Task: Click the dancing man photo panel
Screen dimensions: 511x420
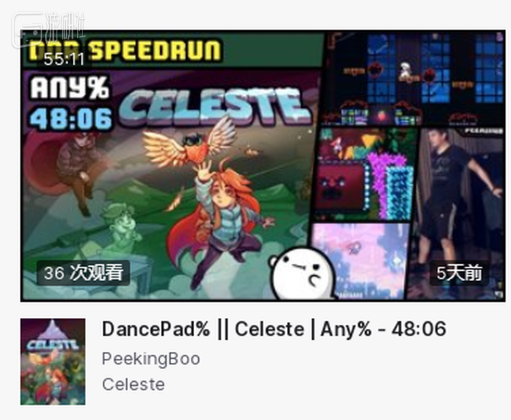Action: click(459, 213)
